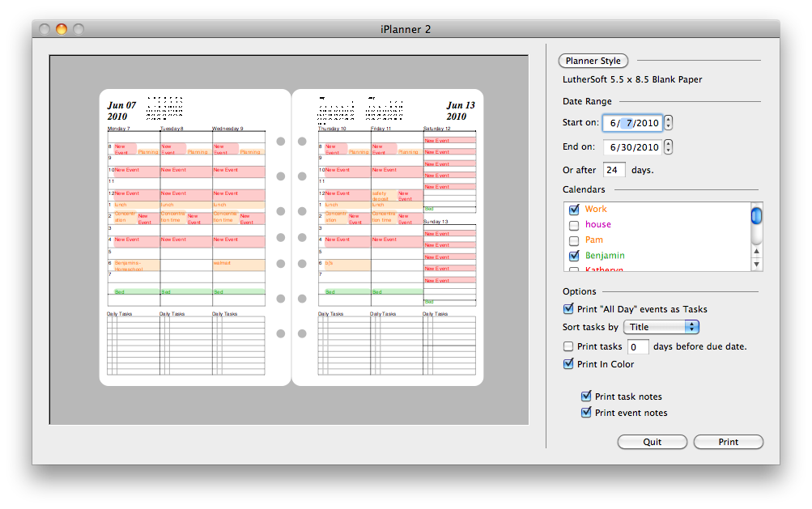The image size is (812, 509).
Task: Click the Start on date field
Action: click(632, 123)
